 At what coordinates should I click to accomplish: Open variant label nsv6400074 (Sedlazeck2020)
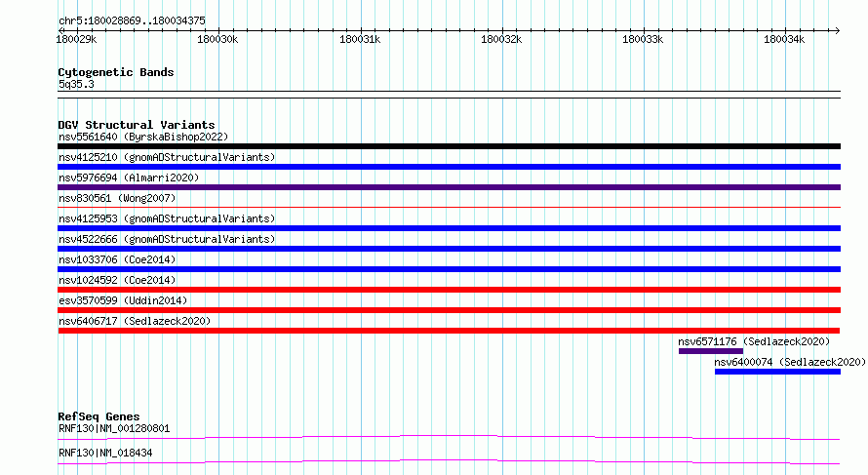tap(790, 362)
